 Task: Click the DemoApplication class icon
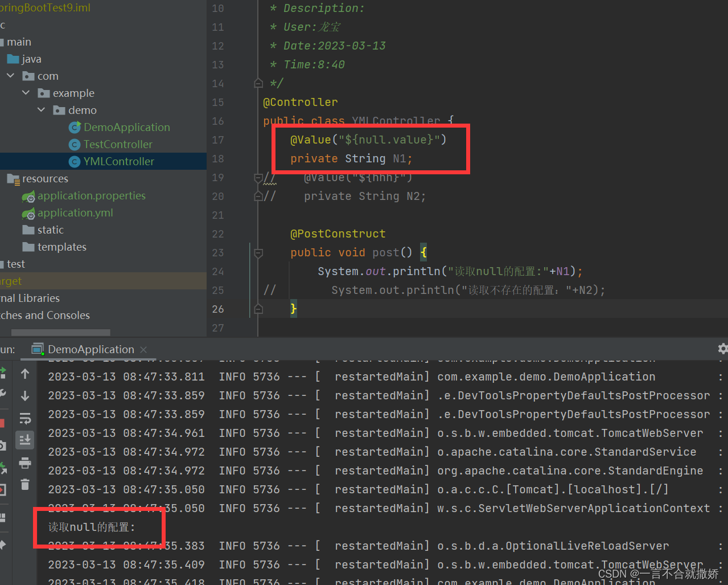tap(75, 128)
